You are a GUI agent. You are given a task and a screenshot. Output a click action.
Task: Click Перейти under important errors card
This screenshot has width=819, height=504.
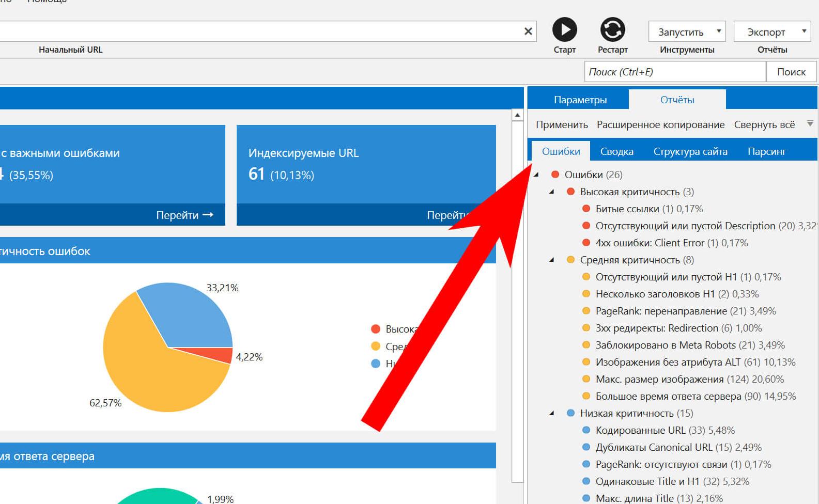[x=184, y=215]
